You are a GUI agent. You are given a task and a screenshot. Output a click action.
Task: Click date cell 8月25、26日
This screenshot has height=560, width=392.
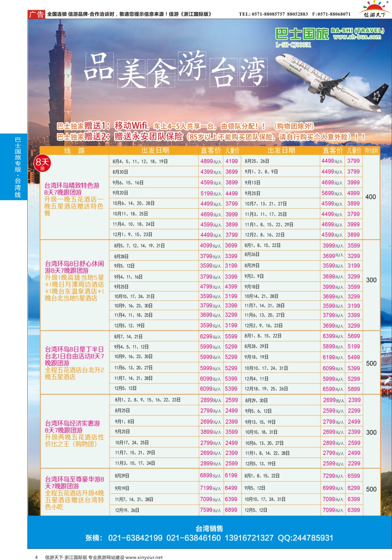[x=257, y=161]
